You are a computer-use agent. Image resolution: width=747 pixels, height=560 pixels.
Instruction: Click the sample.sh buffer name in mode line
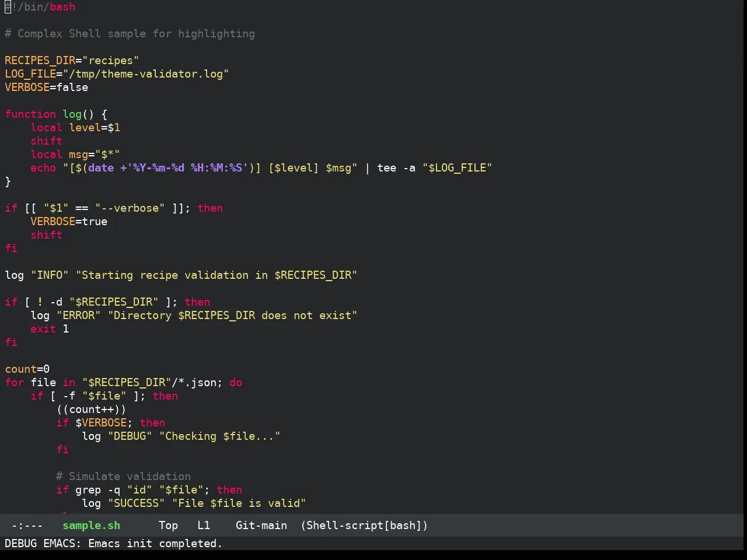(x=91, y=526)
